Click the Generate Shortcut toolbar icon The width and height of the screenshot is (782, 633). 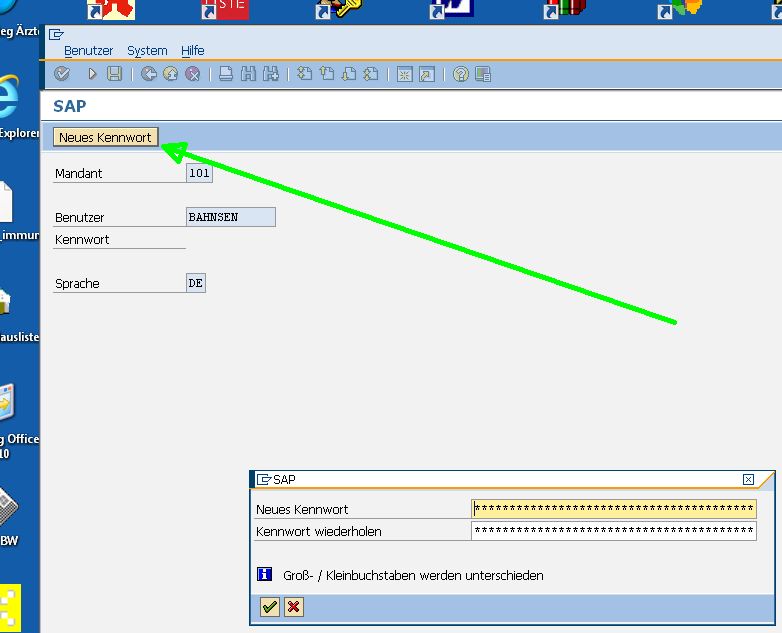(x=427, y=75)
